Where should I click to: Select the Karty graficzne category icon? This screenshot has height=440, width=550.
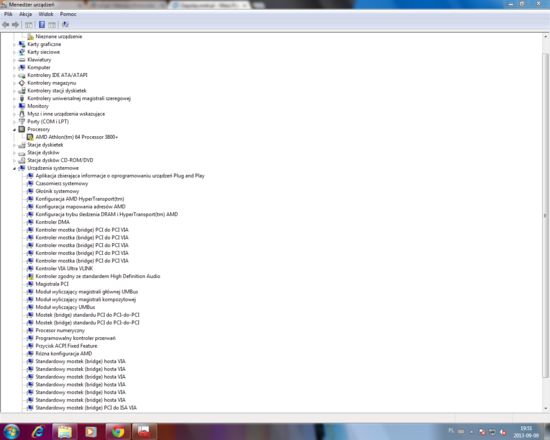22,44
